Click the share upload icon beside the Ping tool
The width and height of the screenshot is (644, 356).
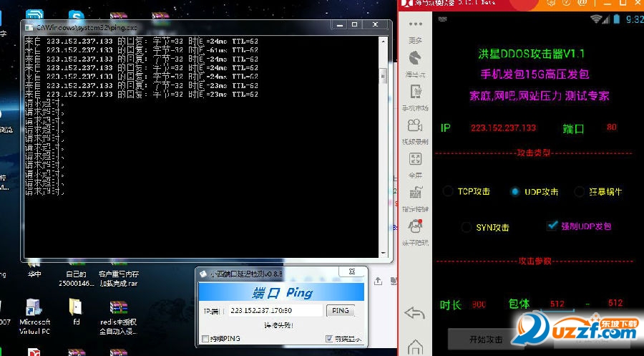click(379, 282)
